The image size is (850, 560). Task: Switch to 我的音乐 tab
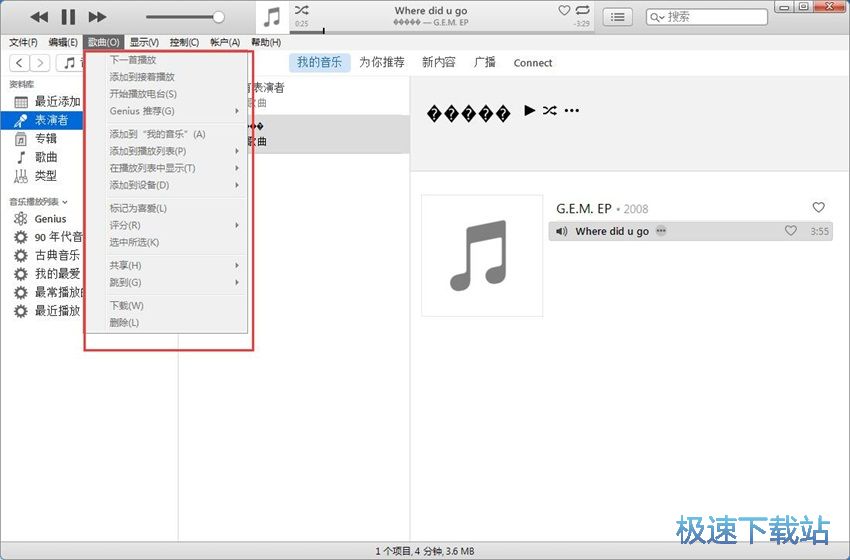click(319, 62)
